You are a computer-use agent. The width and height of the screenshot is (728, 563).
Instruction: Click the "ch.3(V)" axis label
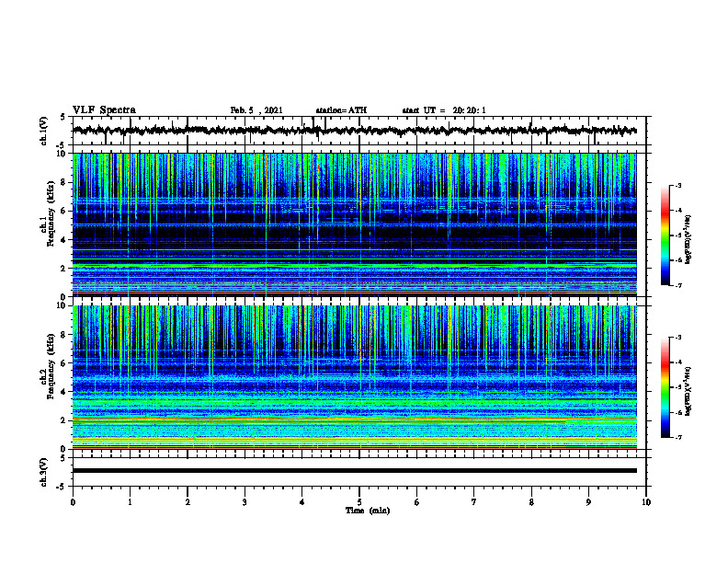(43, 472)
